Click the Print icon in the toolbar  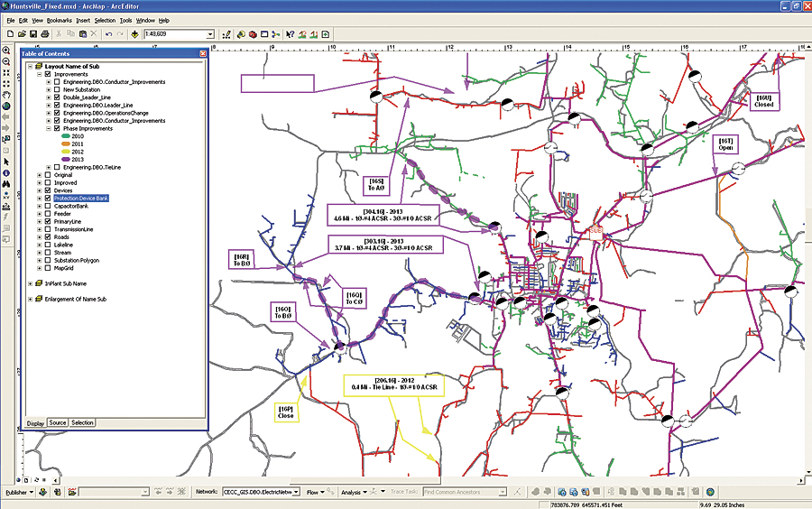point(45,34)
